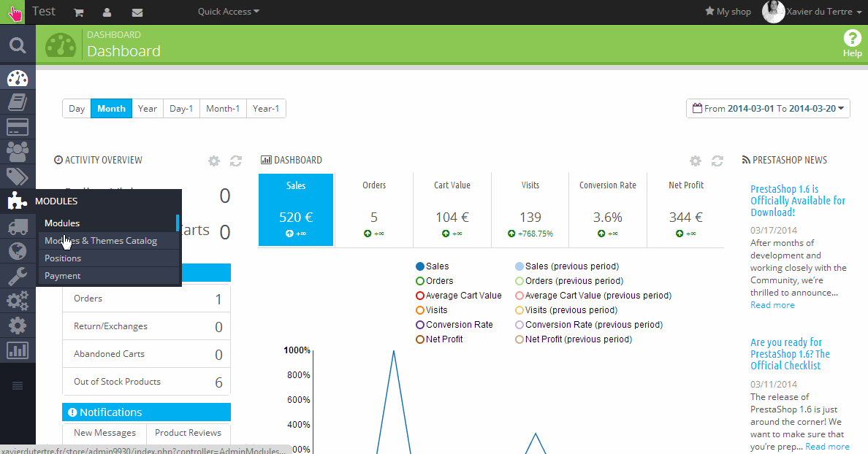Switch to the Orders KPI tab
Screen dimensions: 868x454
point(374,209)
